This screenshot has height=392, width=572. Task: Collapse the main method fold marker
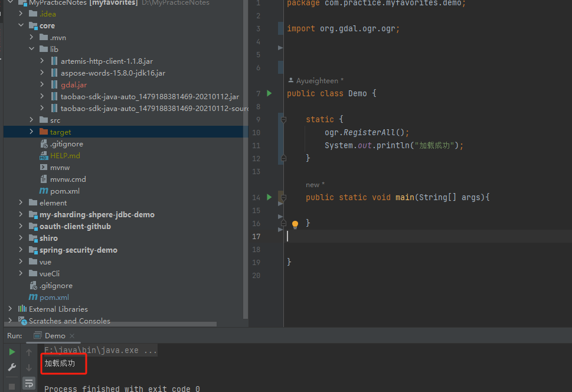pyautogui.click(x=283, y=197)
